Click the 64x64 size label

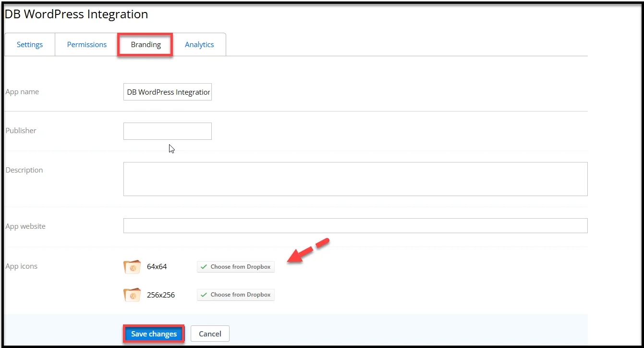tap(157, 267)
